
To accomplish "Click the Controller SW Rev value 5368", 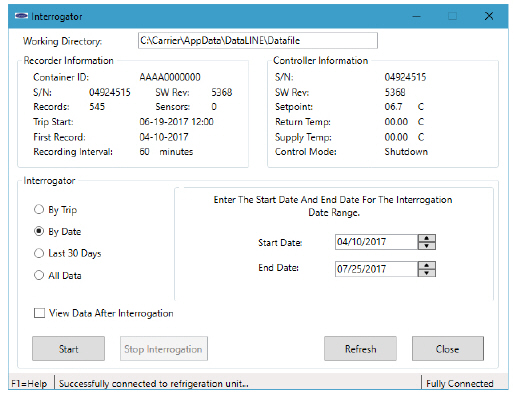I will pos(395,92).
